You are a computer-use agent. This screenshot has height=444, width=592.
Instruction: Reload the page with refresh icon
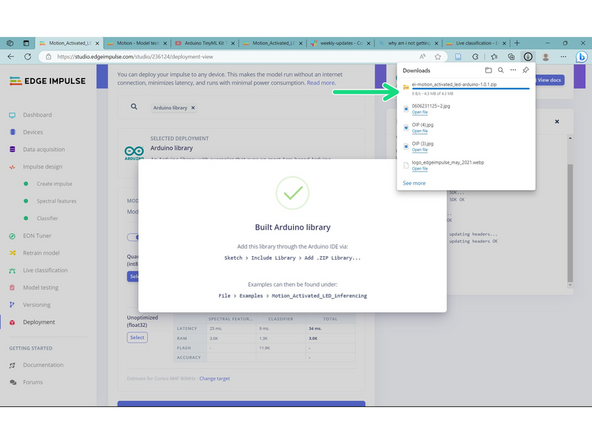click(28, 57)
